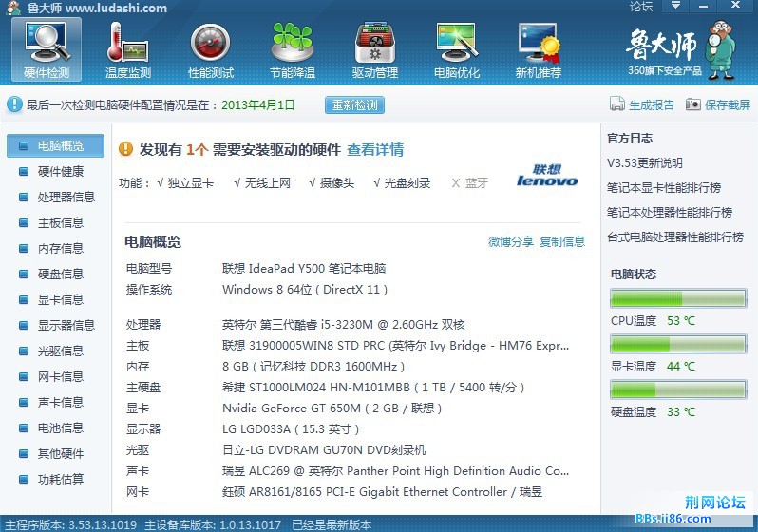Click the 生成报告 printer icon
Viewport: 758px width, 532px height.
point(616,104)
